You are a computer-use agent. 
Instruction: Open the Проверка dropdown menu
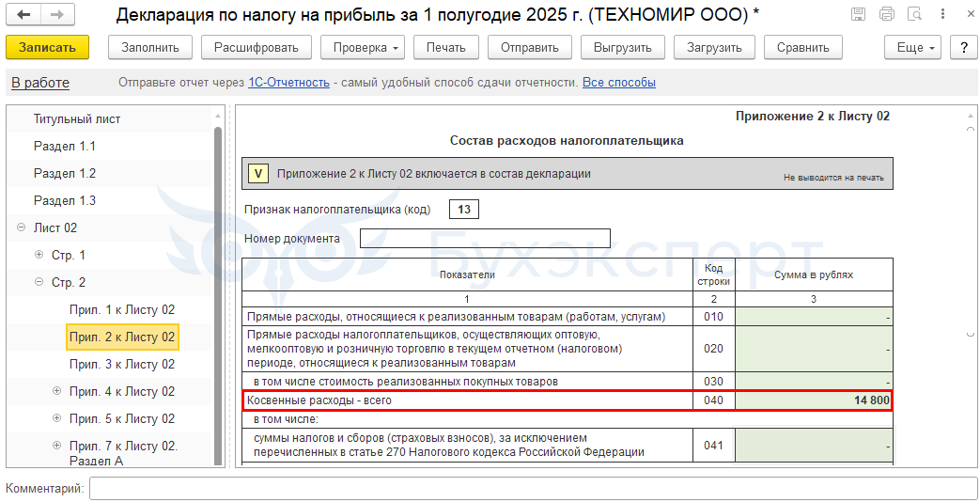point(363,48)
